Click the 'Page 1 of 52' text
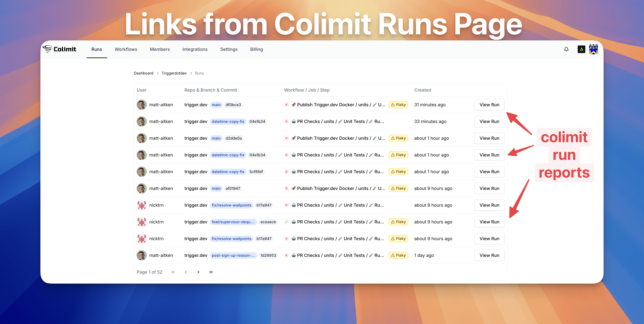This screenshot has width=644, height=324. click(x=149, y=272)
